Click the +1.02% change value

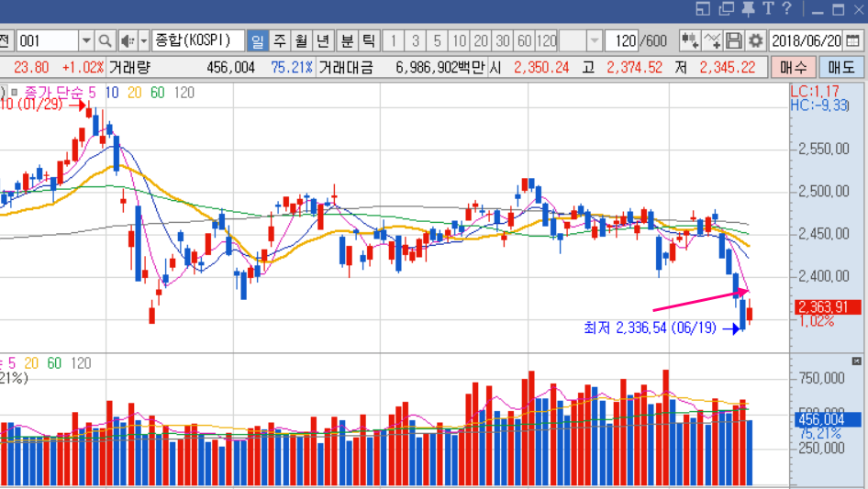[x=83, y=68]
